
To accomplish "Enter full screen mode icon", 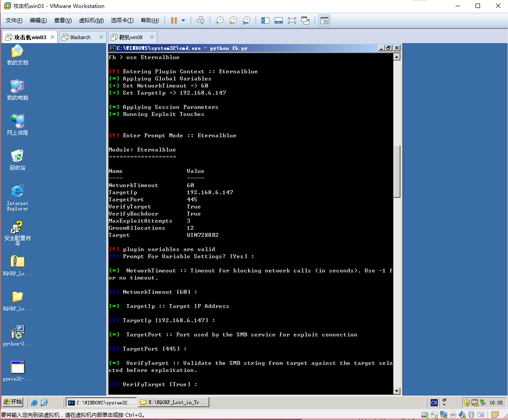I will pos(292,20).
